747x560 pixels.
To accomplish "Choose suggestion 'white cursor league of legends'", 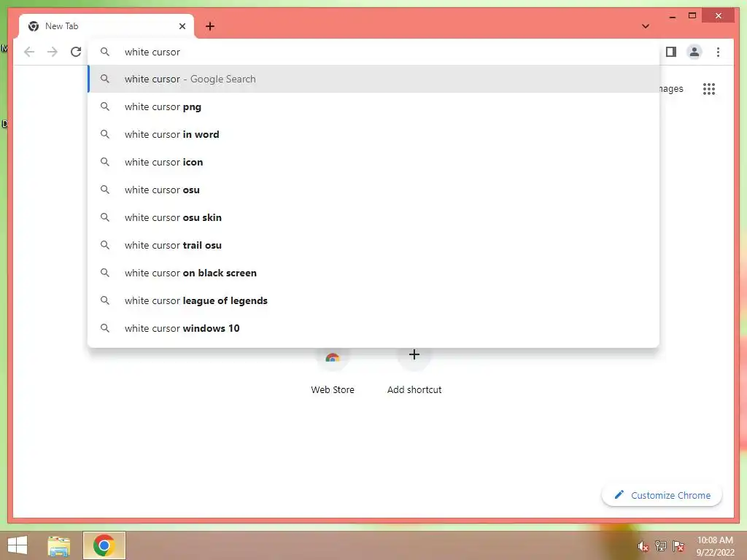I will pos(373,300).
